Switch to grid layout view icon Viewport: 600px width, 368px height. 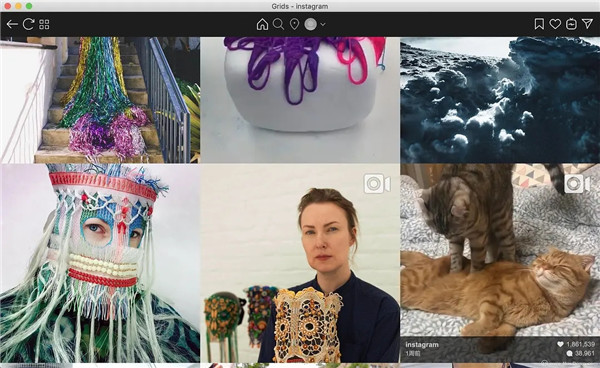tap(44, 24)
